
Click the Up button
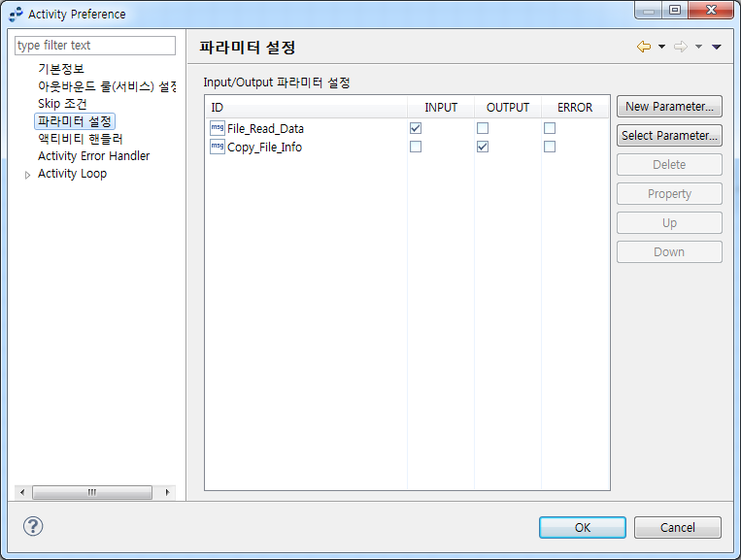(x=669, y=223)
